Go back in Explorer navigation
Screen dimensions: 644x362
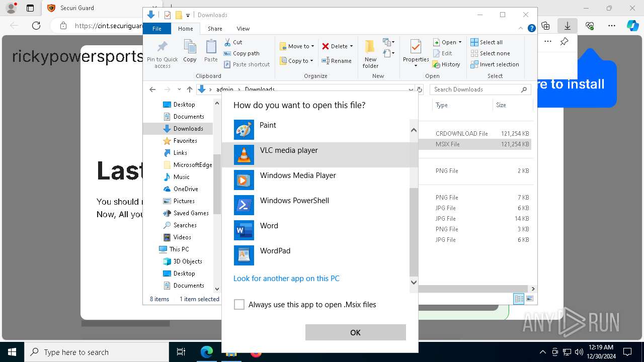coord(152,89)
